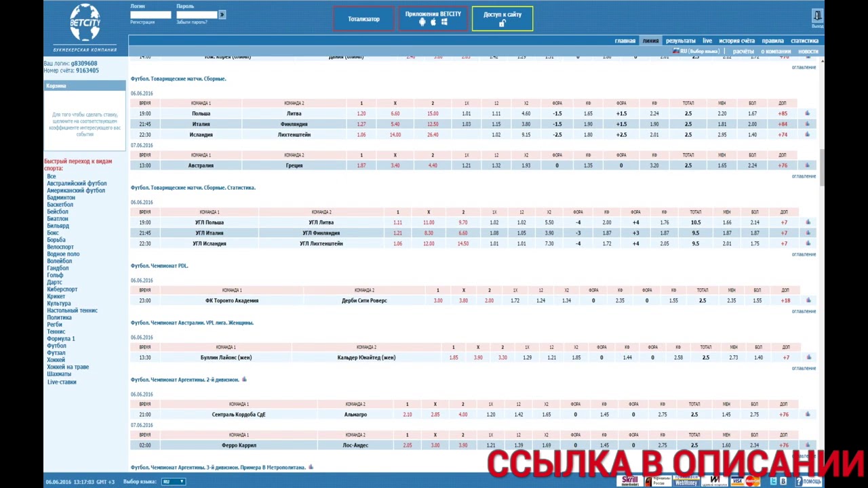The width and height of the screenshot is (868, 488).
Task: Click the о компании link
Action: [x=776, y=52]
